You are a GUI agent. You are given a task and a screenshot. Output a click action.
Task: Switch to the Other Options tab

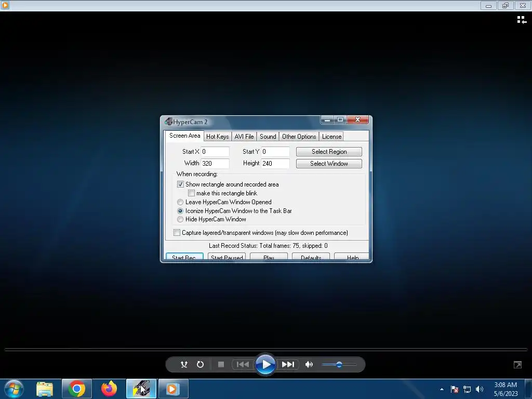299,137
